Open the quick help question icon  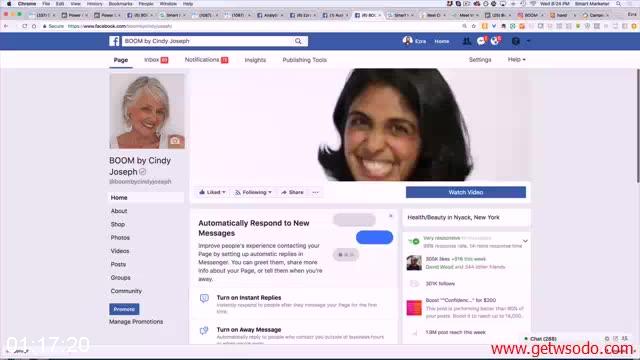tap(516, 41)
